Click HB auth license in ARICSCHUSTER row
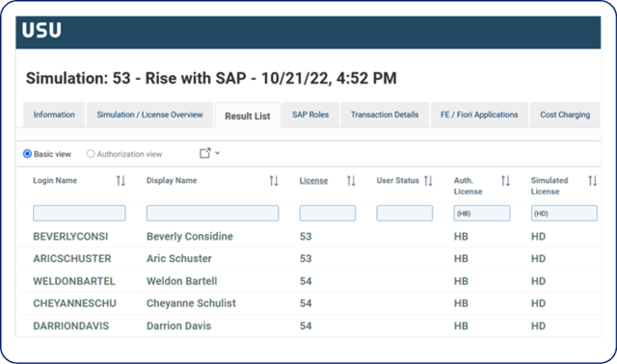The height and width of the screenshot is (364, 617). tap(461, 259)
